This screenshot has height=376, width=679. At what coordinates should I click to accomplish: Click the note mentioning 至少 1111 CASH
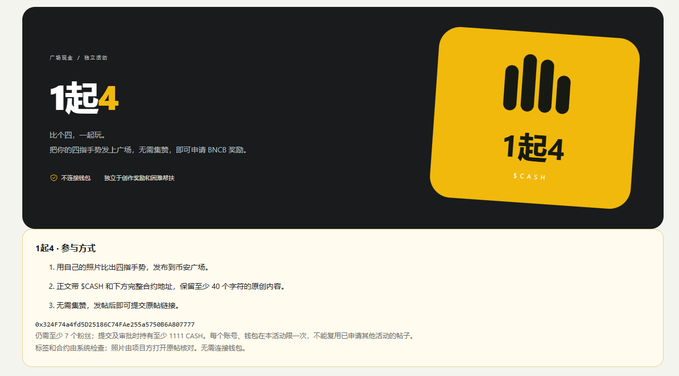[225, 336]
